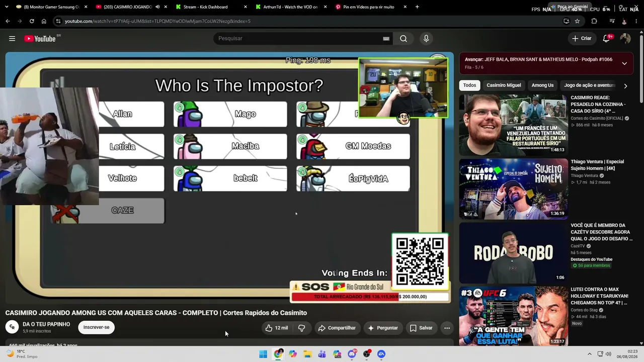Expand the Podpah #1066 queue panel
644x362 pixels.
pos(624,63)
